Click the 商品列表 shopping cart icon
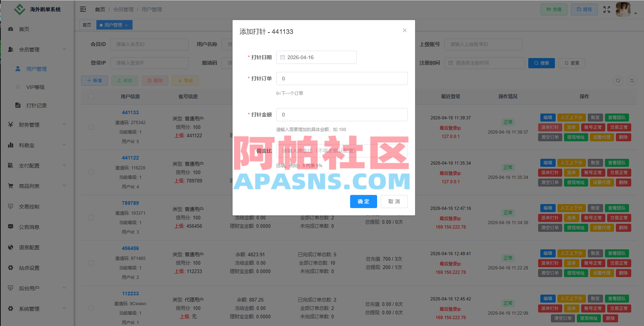The height and width of the screenshot is (326, 644). tap(11, 186)
